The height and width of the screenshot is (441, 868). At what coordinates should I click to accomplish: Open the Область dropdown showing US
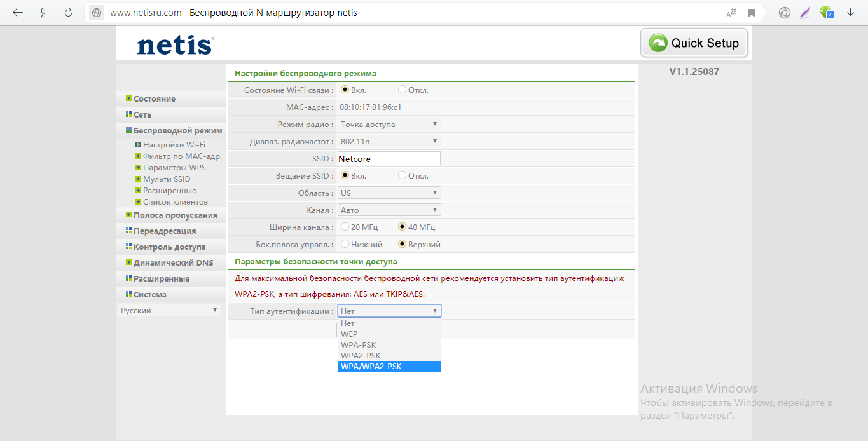tap(389, 193)
